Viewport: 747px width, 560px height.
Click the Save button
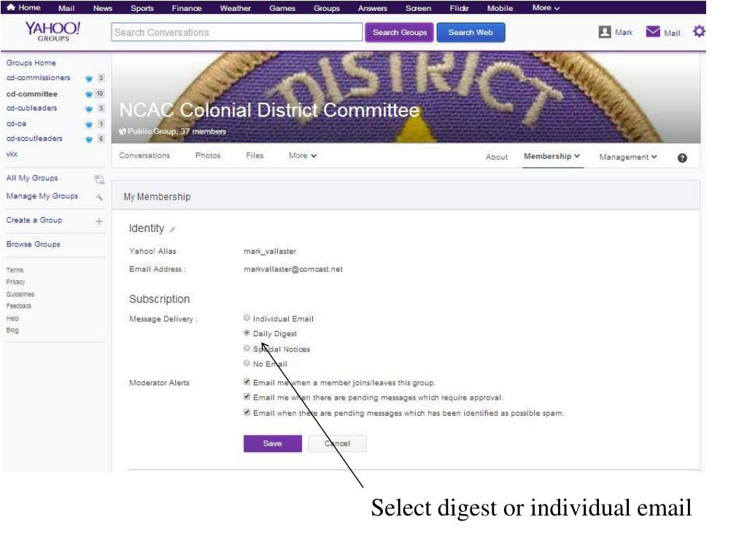[273, 443]
